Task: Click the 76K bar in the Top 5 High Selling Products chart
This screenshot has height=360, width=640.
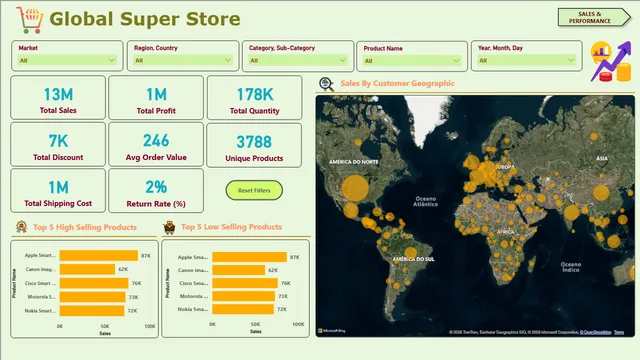Action: click(x=94, y=283)
